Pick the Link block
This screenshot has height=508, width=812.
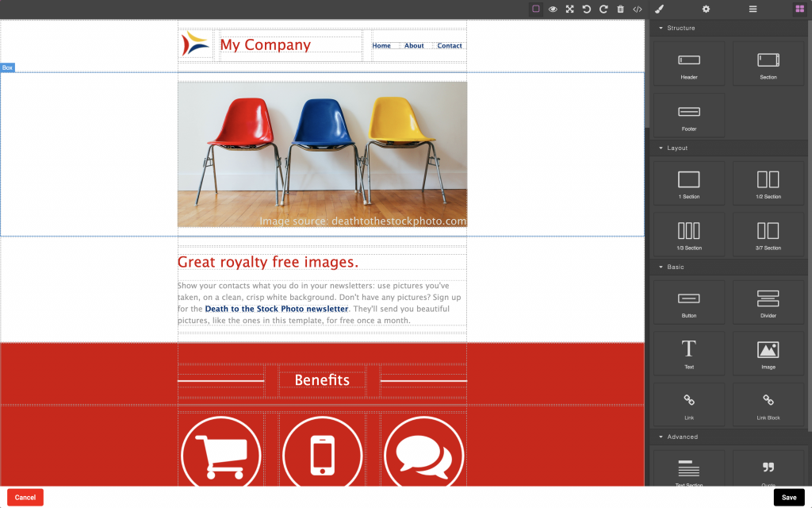689,405
